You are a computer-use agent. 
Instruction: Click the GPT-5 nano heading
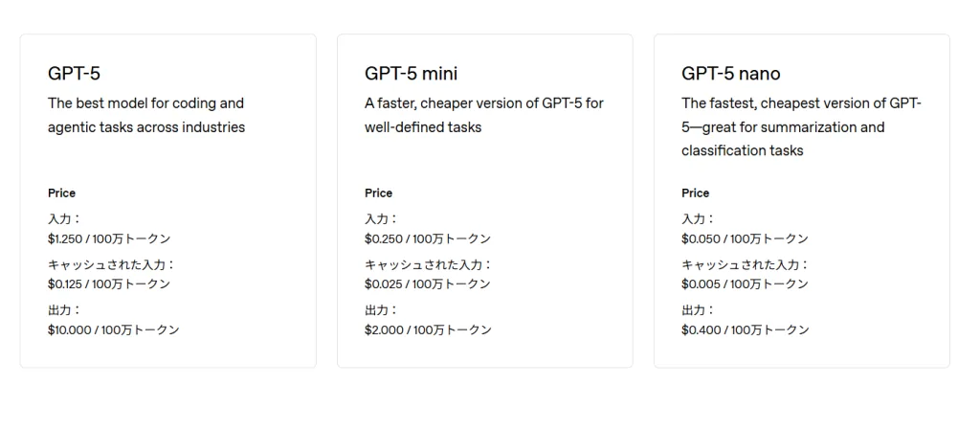pos(730,74)
